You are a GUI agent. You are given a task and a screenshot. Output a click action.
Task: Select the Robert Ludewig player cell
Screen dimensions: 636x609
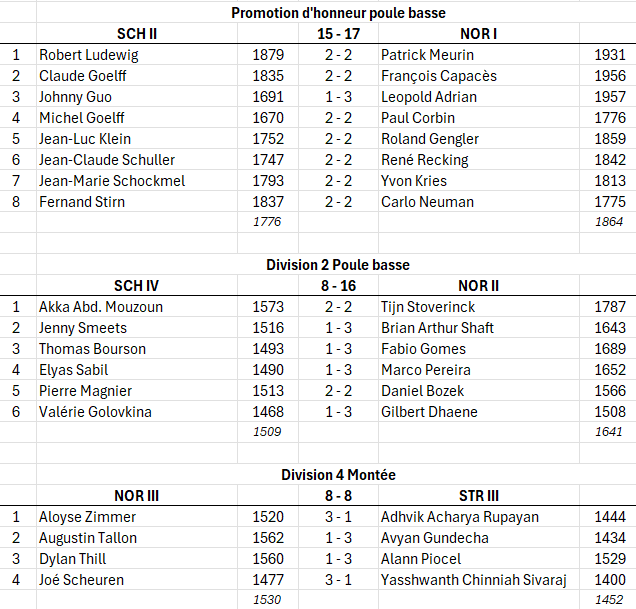[x=89, y=55]
